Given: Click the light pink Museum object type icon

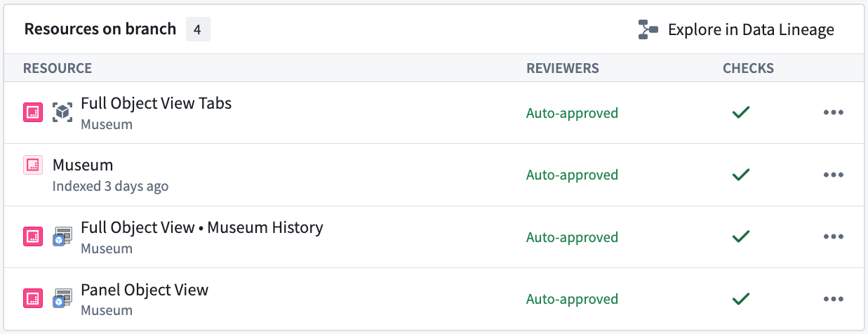Looking at the screenshot, I should pyautogui.click(x=33, y=165).
